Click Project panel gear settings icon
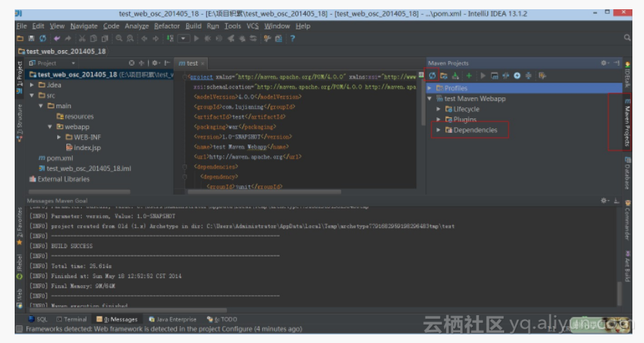Viewport: 644px width, 343px height. click(155, 63)
